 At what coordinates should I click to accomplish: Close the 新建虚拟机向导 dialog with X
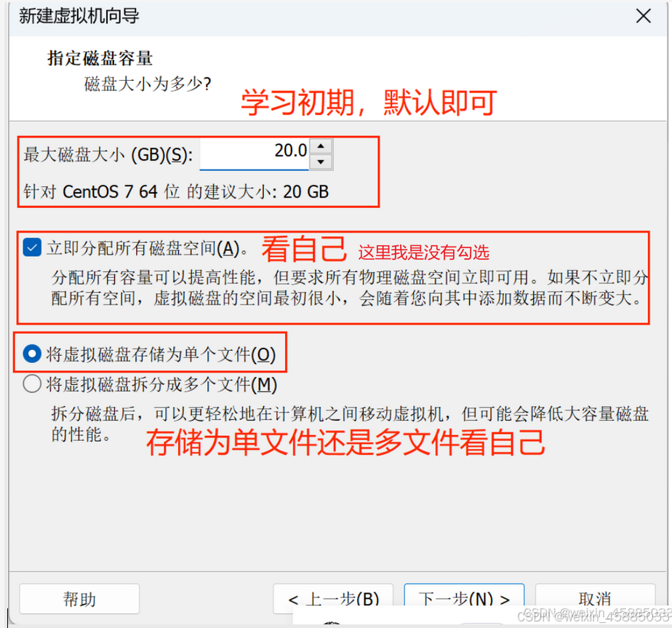(644, 16)
